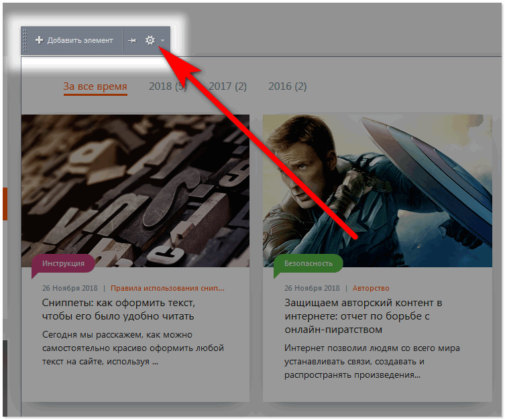Select the За все время tab
Screen dimensions: 505x420
click(95, 86)
